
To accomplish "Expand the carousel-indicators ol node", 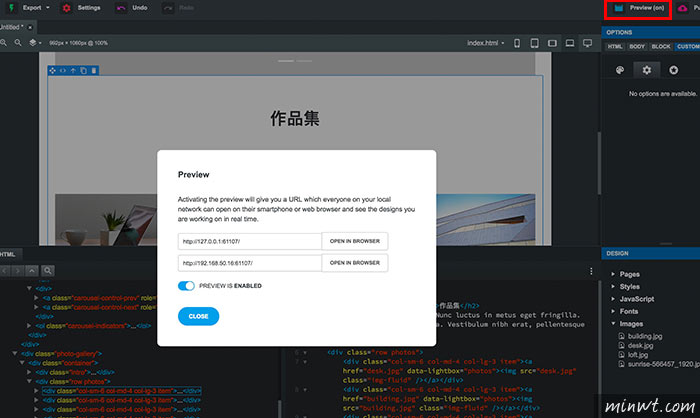I will pyautogui.click(x=29, y=326).
